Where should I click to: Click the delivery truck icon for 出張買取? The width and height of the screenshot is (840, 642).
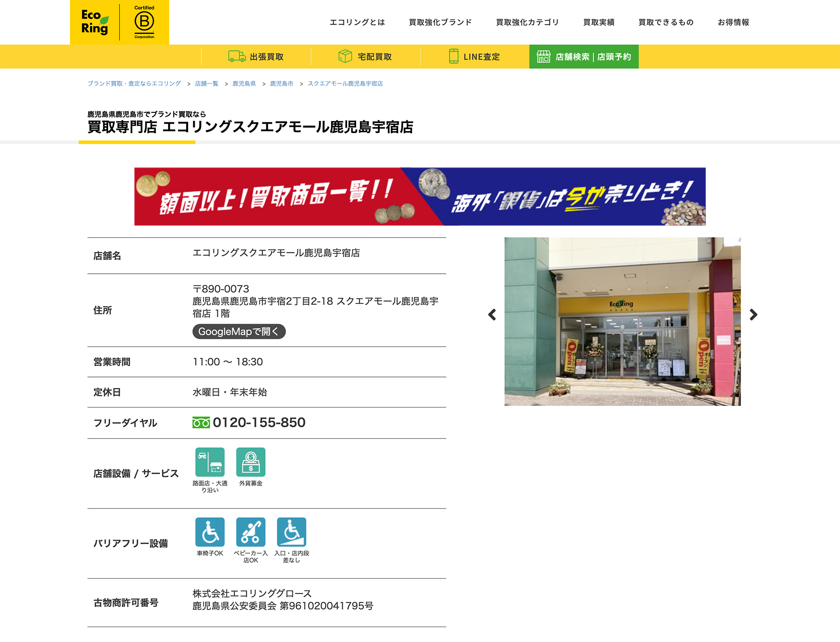tap(237, 56)
